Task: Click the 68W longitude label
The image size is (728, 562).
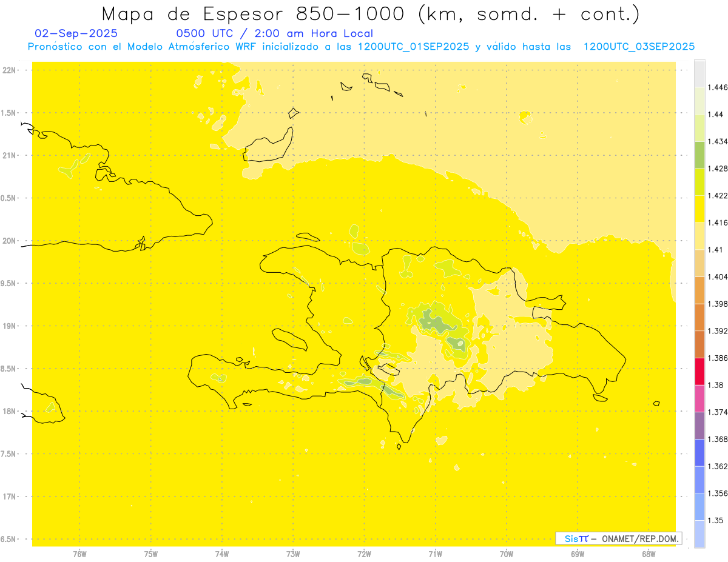Action: [x=649, y=554]
